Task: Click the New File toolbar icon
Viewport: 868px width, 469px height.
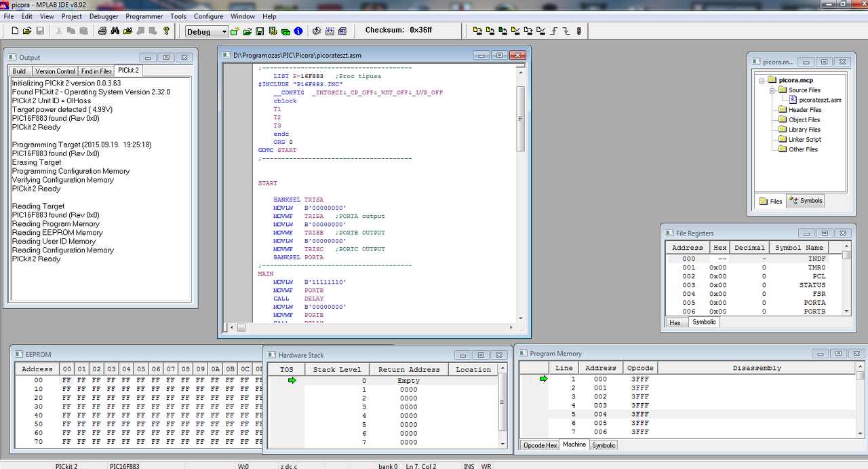Action: tap(15, 31)
